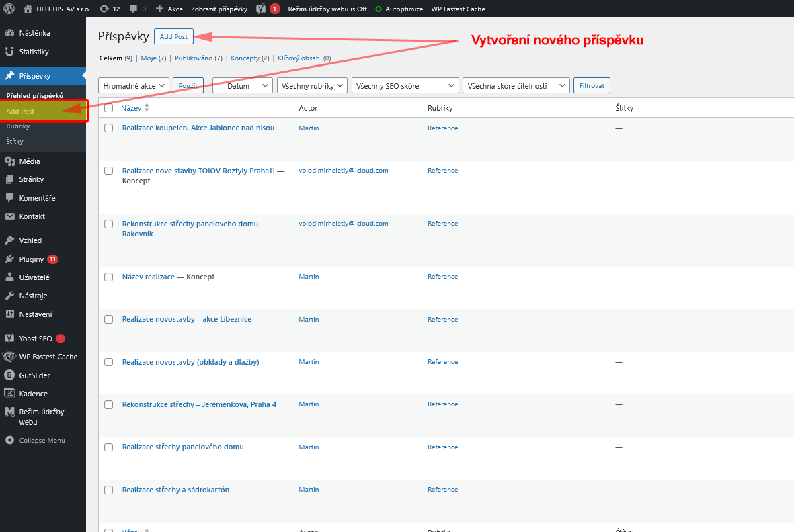794x532 pixels.
Task: Click the Kontakt envelope icon
Action: [9, 216]
